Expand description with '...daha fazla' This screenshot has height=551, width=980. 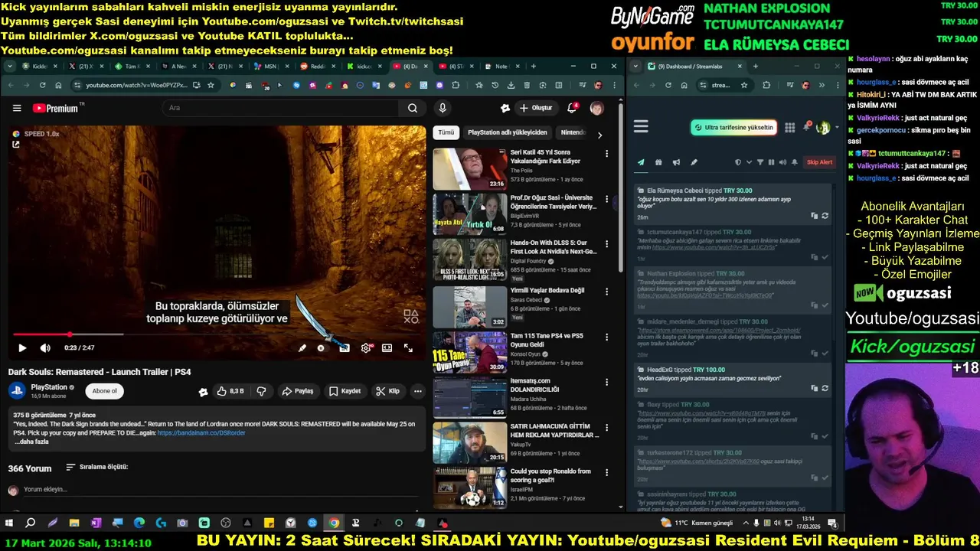tap(31, 442)
